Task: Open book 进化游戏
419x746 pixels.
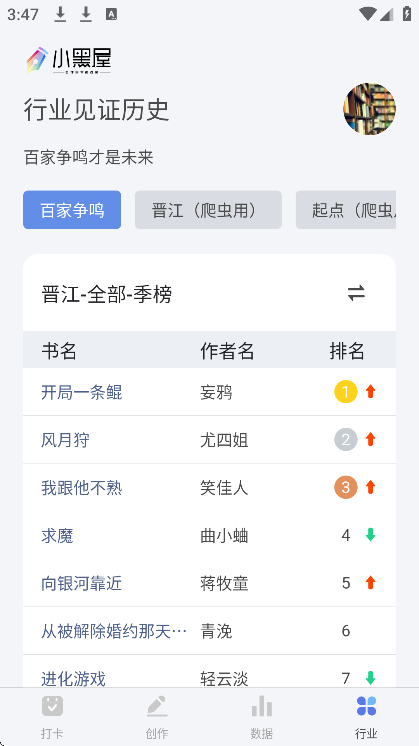Action: pyautogui.click(x=73, y=678)
